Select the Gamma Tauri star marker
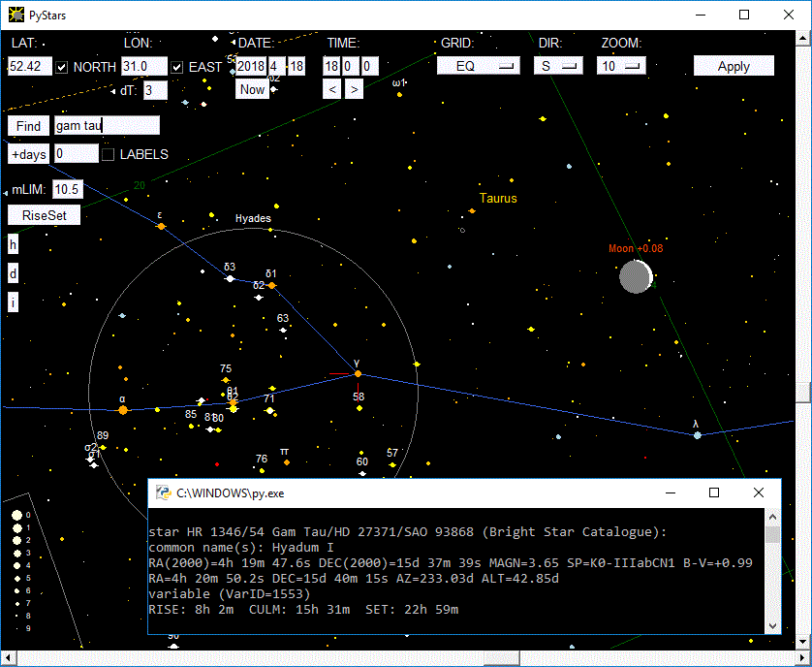Image resolution: width=812 pixels, height=667 pixels. click(x=358, y=373)
